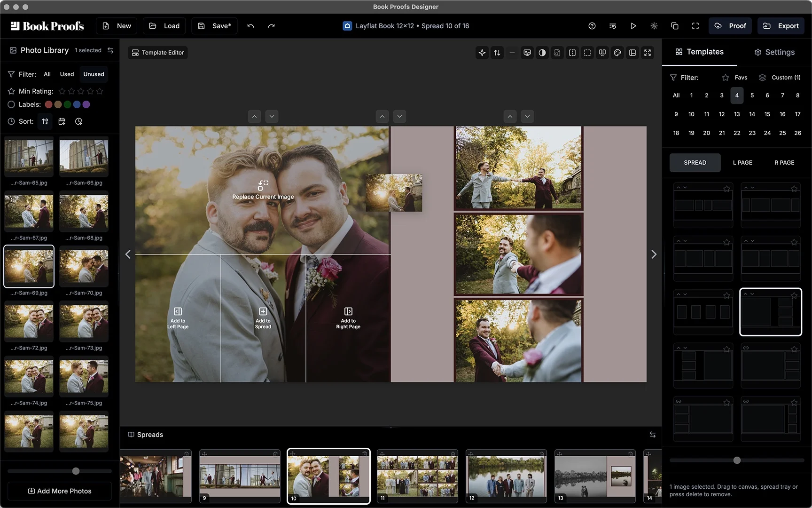Select the purple label color swatch

pyautogui.click(x=86, y=104)
